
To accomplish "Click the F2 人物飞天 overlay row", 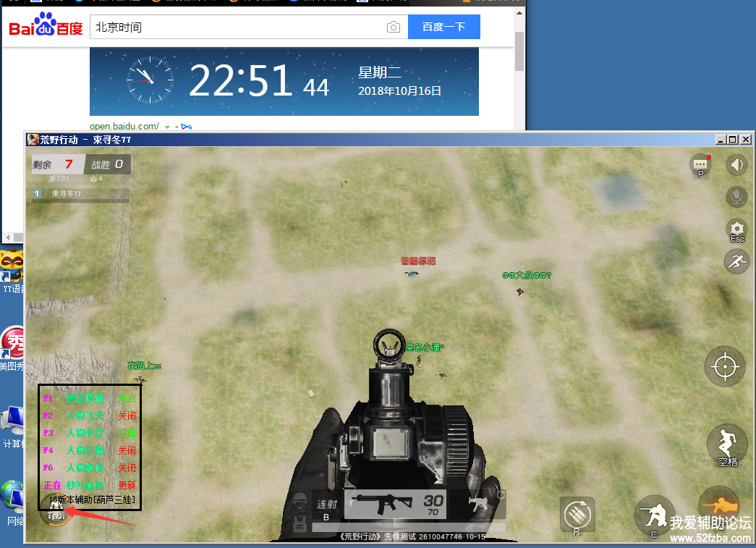I will tap(90, 416).
